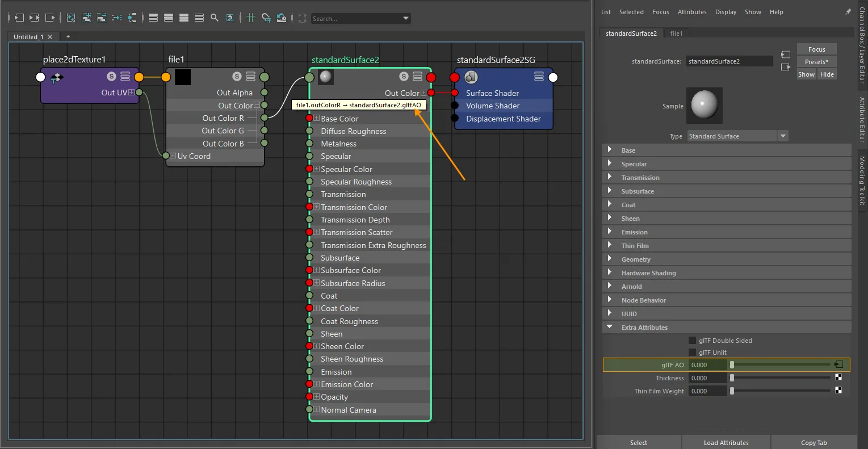The image size is (868, 449).
Task: Enable the glTF Unlit checkbox
Action: 692,353
